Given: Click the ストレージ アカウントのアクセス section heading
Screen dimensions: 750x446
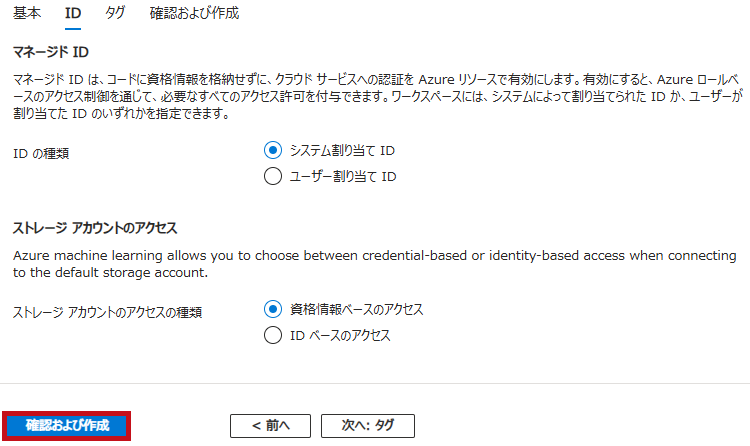Looking at the screenshot, I should [95, 228].
